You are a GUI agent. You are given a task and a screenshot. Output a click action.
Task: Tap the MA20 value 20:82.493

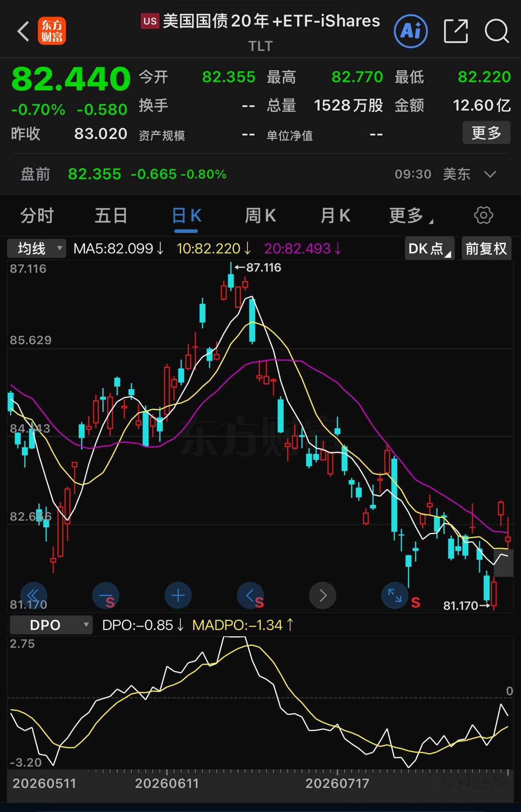pos(303,248)
